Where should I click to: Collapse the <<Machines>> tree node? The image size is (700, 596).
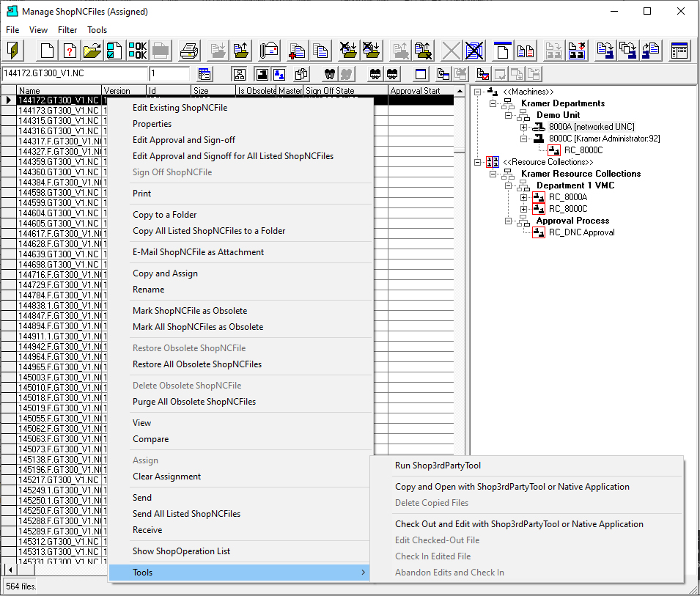click(x=477, y=92)
